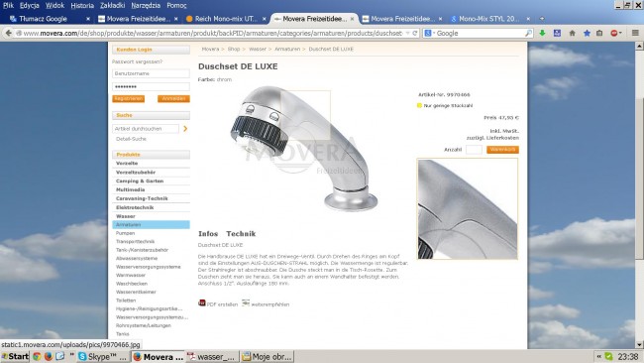Bookmark this page with the star icon
This screenshot has width=644, height=363.
click(587, 33)
